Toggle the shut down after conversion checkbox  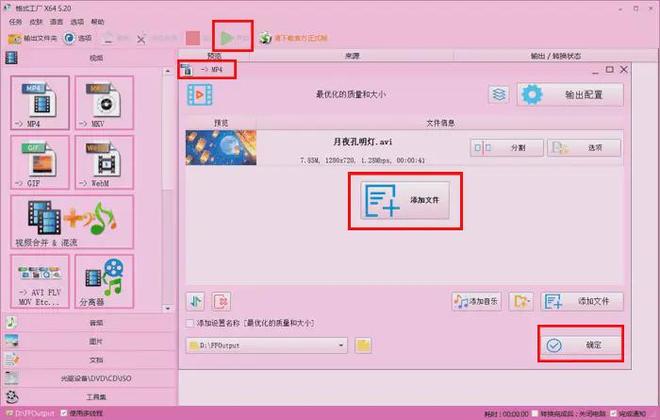coord(535,414)
